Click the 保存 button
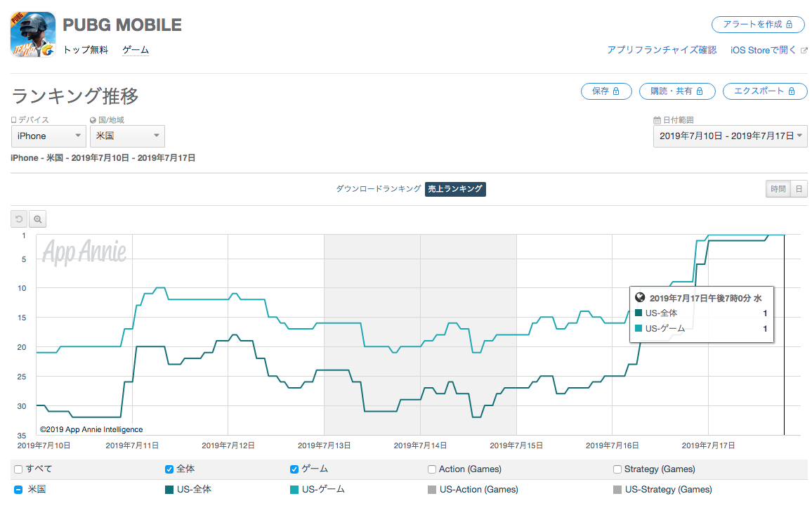This screenshot has height=508, width=812. [606, 91]
